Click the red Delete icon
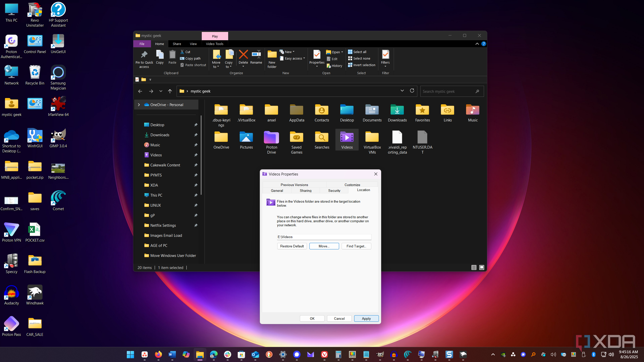Image resolution: width=644 pixels, height=362 pixels. click(x=243, y=54)
